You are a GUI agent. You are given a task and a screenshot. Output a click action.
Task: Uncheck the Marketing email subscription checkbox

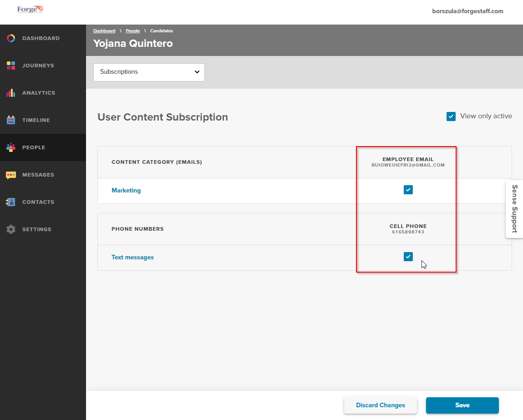tap(408, 190)
